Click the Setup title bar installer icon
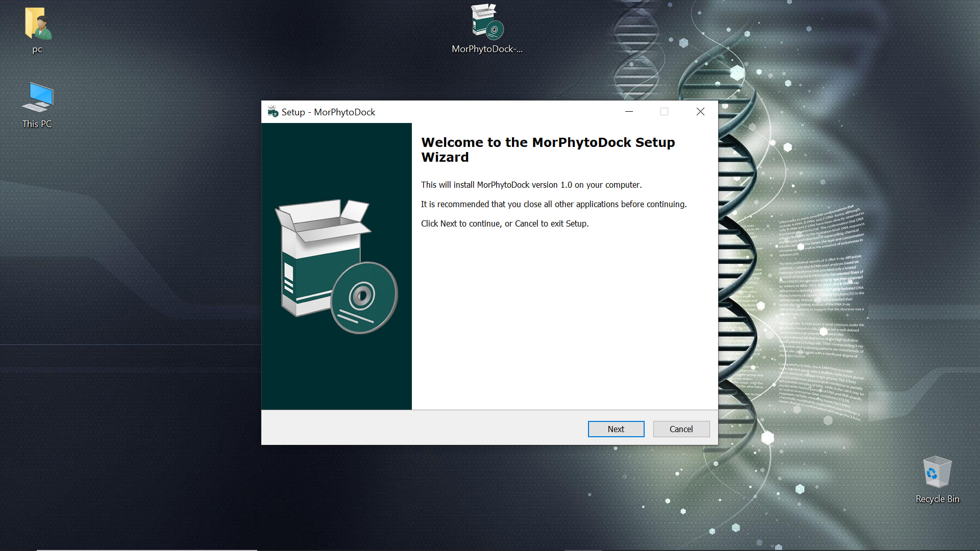The image size is (980, 551). pyautogui.click(x=273, y=112)
